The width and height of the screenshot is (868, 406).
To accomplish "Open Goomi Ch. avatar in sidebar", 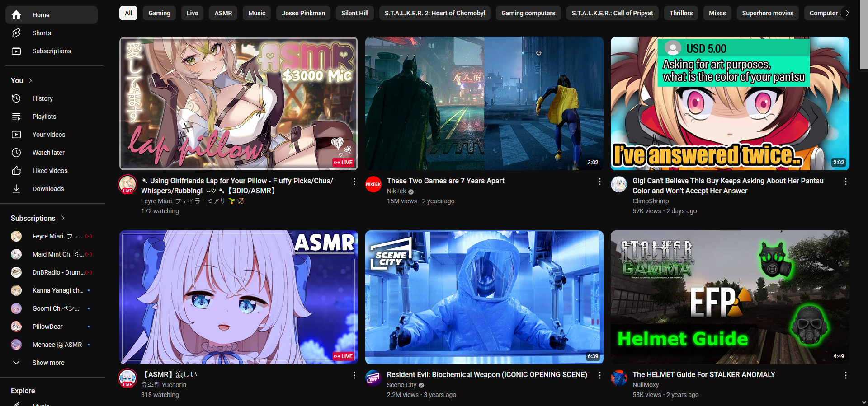I will [x=16, y=308].
